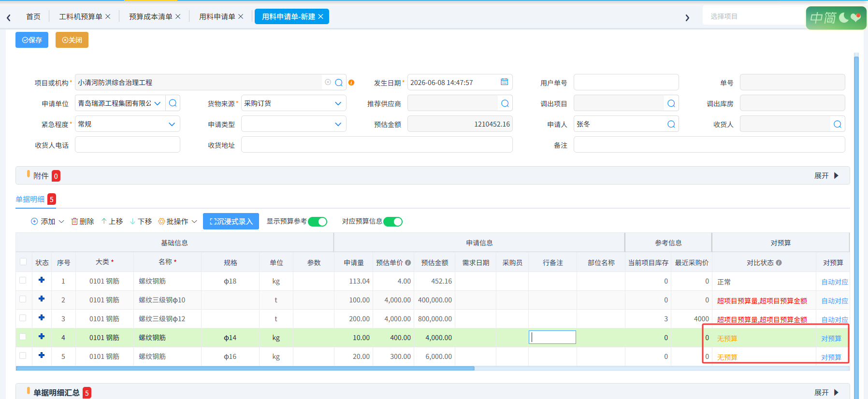868x399 pixels.
Task: Click search icon in 收货人 field
Action: pos(838,124)
